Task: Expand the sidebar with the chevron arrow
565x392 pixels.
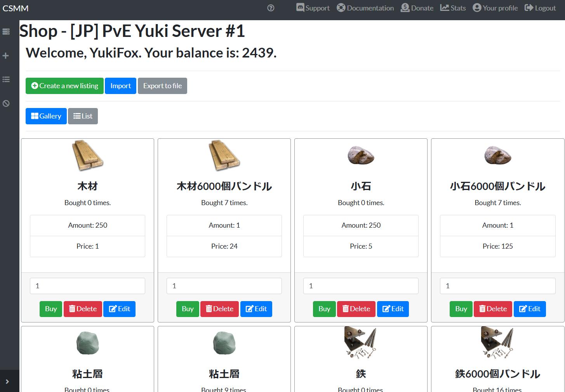Action: pyautogui.click(x=7, y=382)
